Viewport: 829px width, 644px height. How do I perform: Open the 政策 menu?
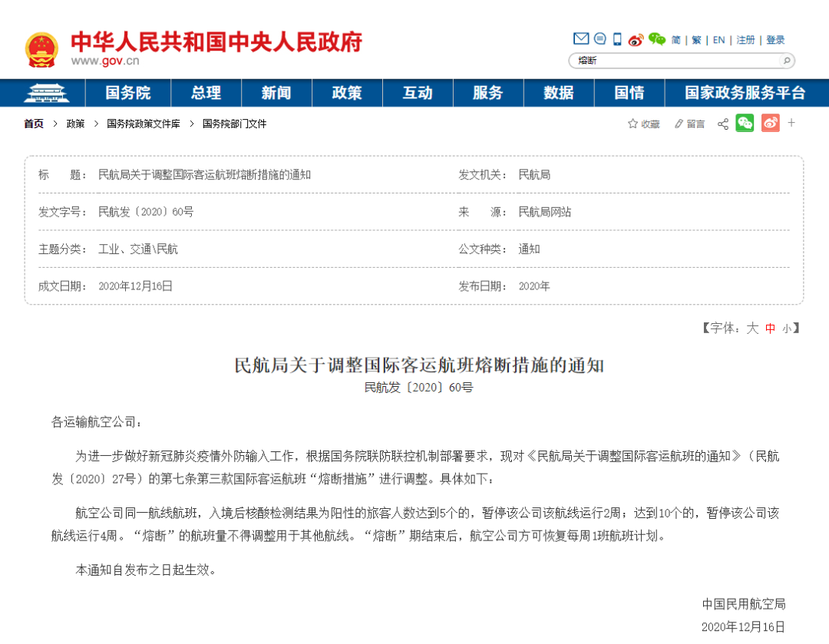click(x=347, y=93)
